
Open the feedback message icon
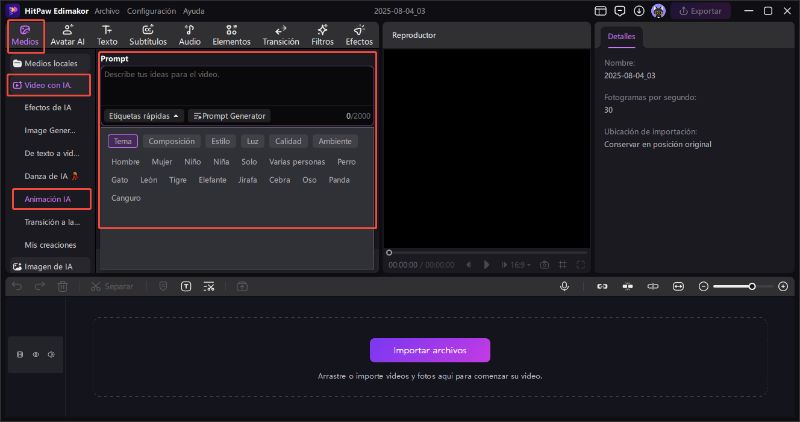coord(620,11)
